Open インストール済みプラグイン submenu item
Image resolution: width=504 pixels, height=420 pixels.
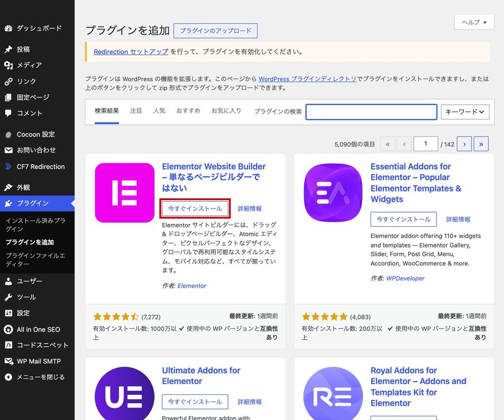click(36, 225)
